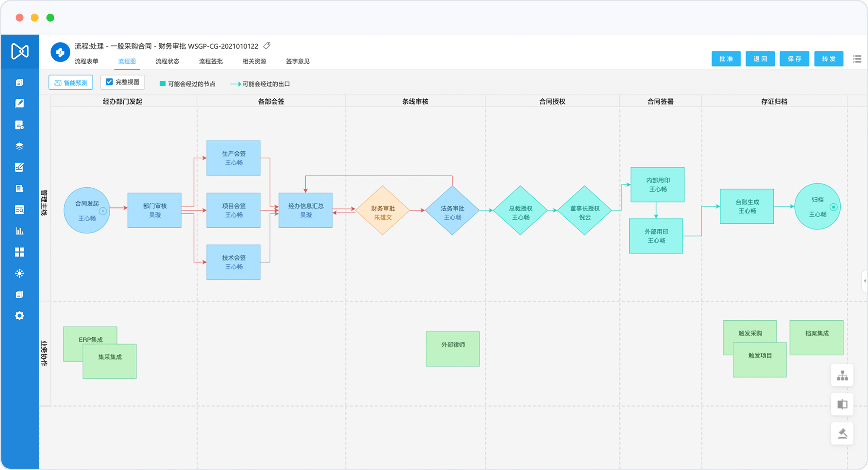The width and height of the screenshot is (868, 470).
Task: Click the teal 可能会经过的节点 legend swatch
Action: pyautogui.click(x=162, y=84)
